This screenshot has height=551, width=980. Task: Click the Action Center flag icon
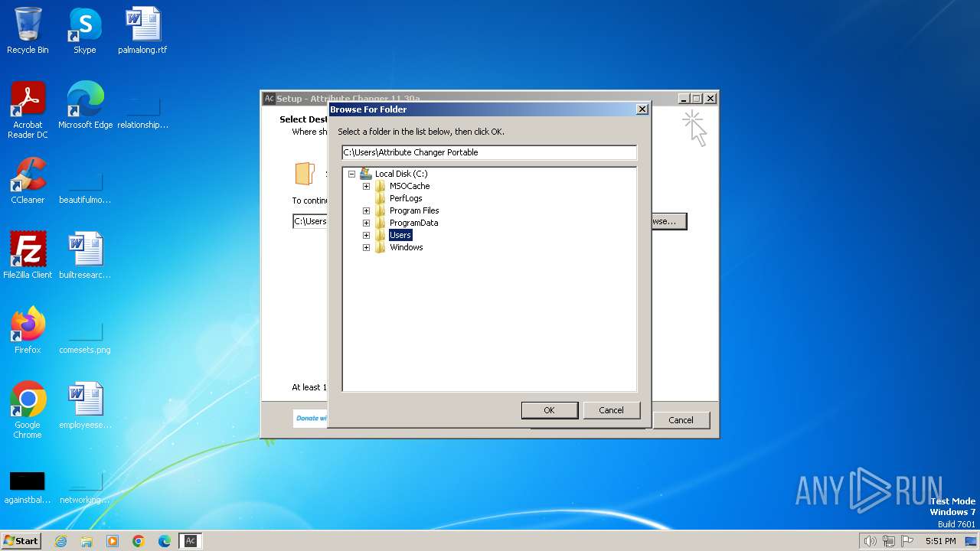[907, 541]
